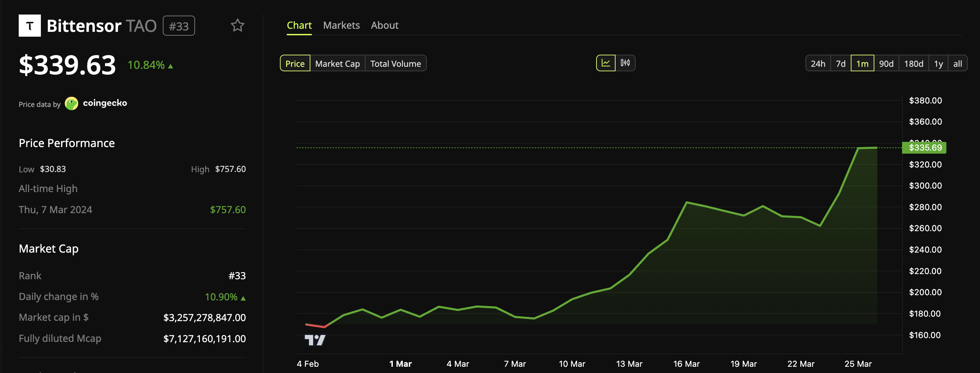Click the 1 Mar date label on chart axis
This screenshot has height=373, width=980.
tap(400, 364)
